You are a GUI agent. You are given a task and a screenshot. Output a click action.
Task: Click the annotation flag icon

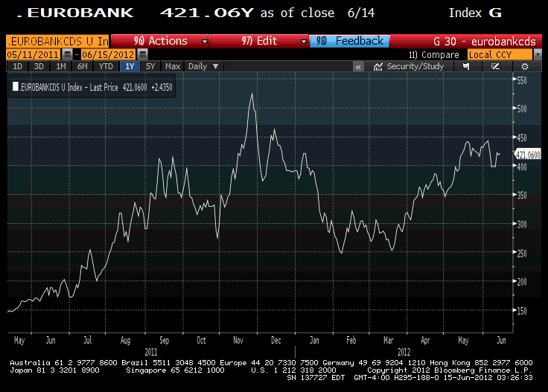(466, 66)
